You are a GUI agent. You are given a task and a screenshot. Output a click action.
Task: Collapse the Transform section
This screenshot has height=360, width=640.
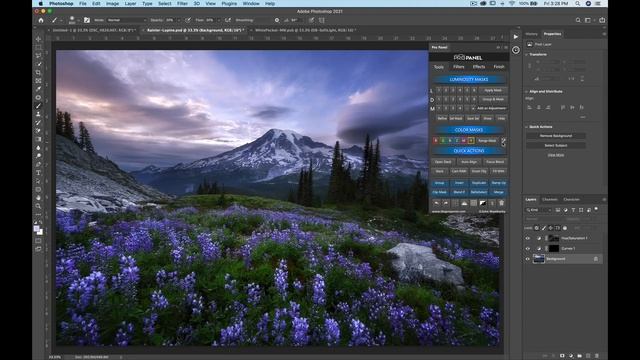pyautogui.click(x=527, y=54)
